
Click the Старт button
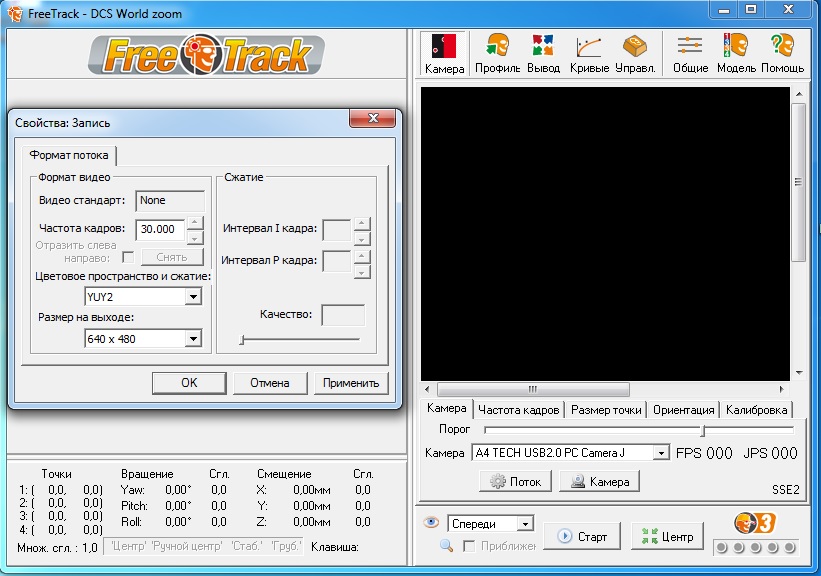click(582, 536)
